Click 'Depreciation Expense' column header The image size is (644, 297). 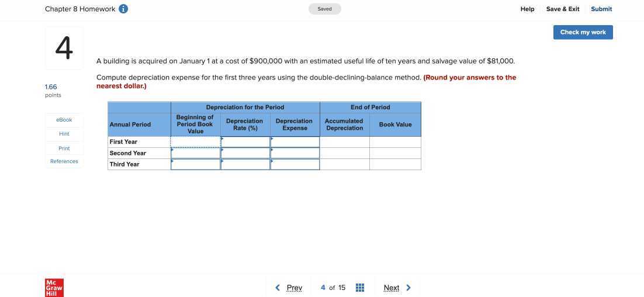(294, 125)
